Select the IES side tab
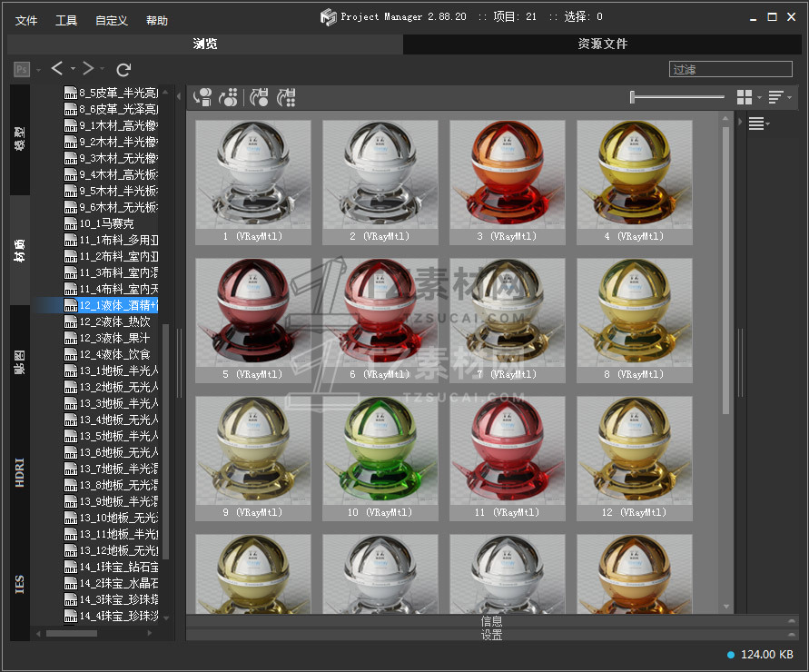The image size is (809, 672). click(20, 583)
